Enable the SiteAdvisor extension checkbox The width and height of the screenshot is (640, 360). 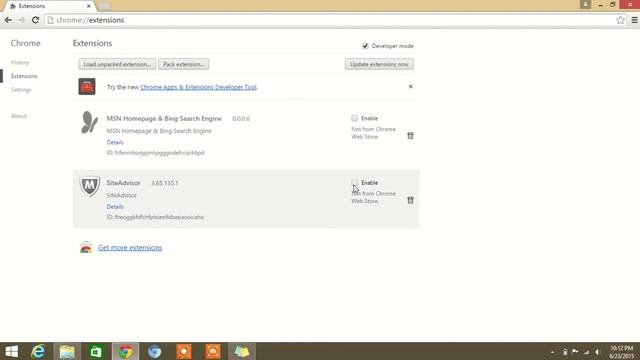[354, 182]
